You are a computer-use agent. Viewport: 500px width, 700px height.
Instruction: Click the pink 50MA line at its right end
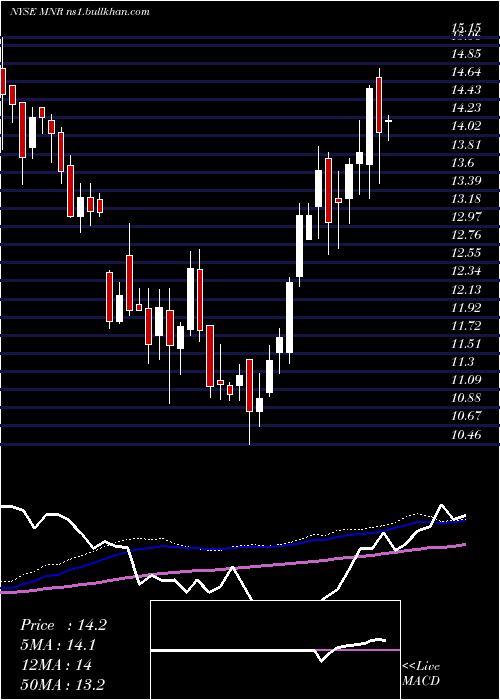463,545
